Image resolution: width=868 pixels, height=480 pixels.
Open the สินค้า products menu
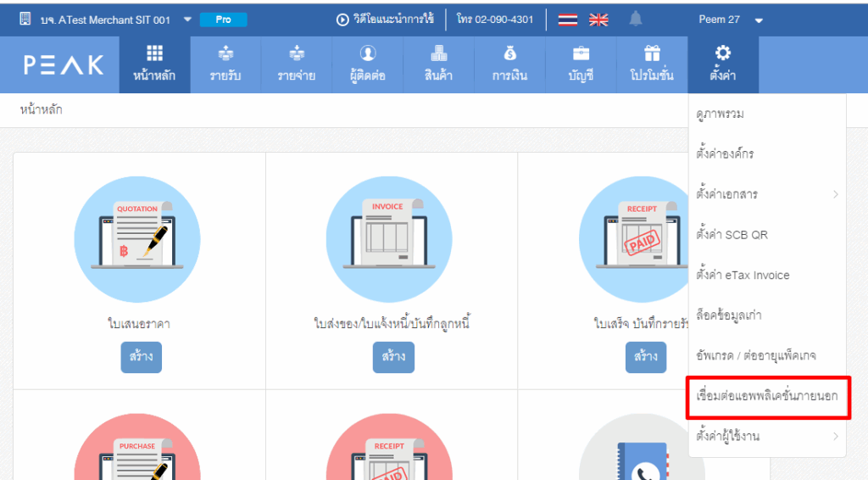pos(438,64)
